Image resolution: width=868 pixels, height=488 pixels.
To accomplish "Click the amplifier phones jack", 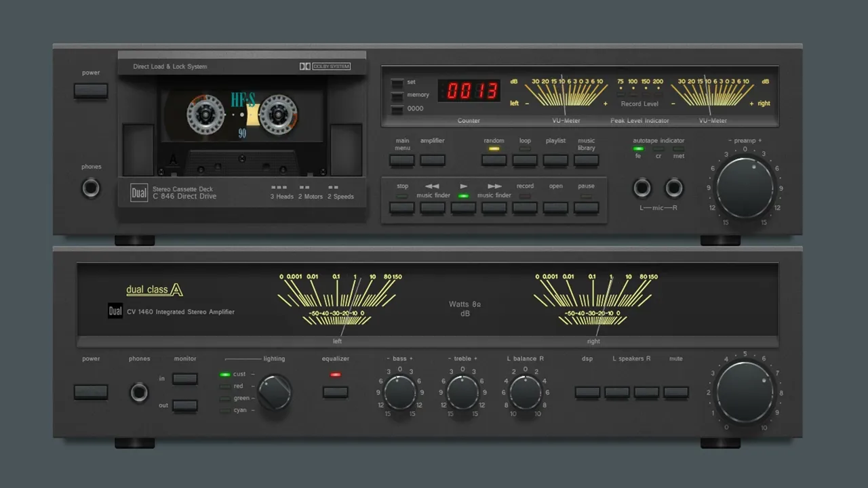I will coord(139,392).
